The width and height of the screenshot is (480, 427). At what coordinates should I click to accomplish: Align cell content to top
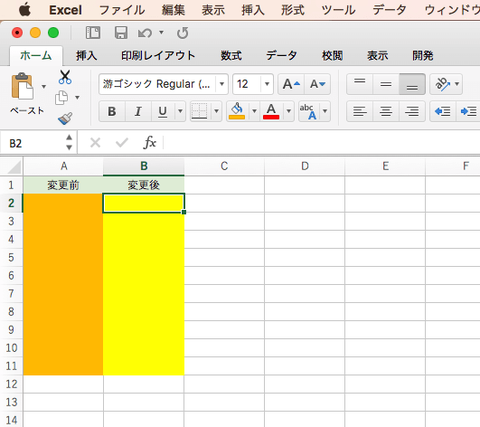click(360, 84)
